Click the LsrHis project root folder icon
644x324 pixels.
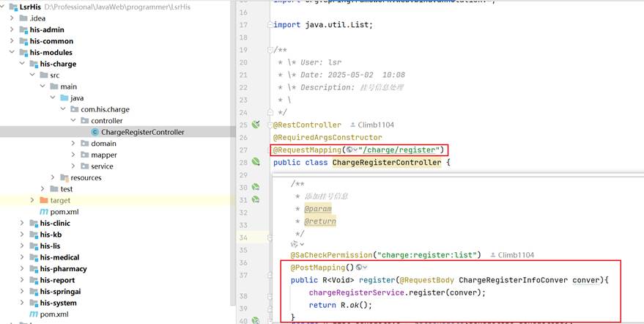(x=13, y=7)
